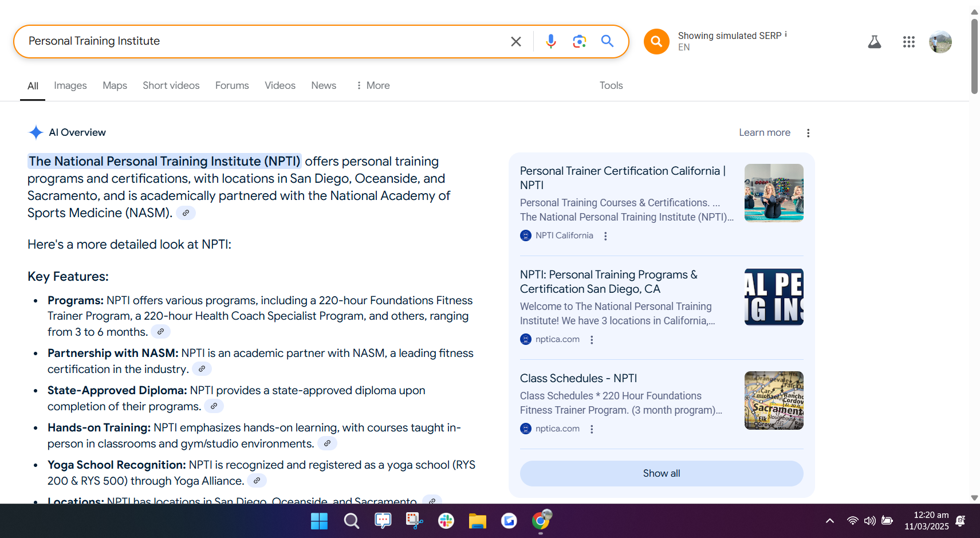
Task: Click the Show all sources button
Action: point(662,473)
